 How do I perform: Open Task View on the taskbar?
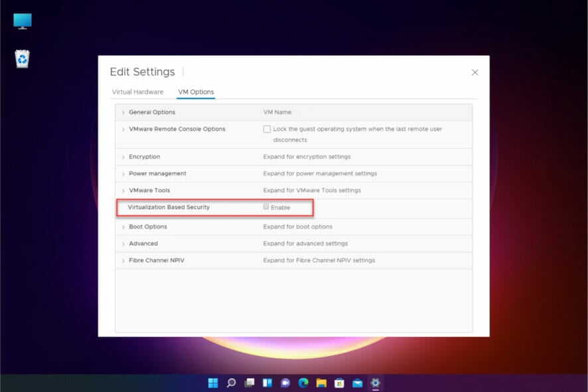point(250,383)
